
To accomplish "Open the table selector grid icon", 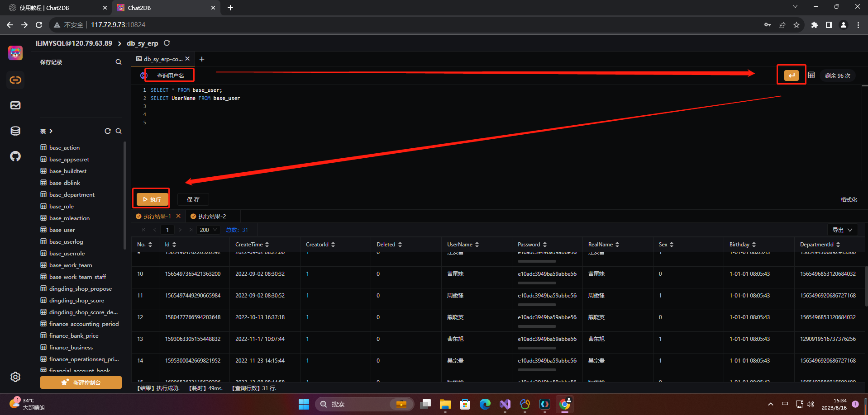I will pos(811,75).
